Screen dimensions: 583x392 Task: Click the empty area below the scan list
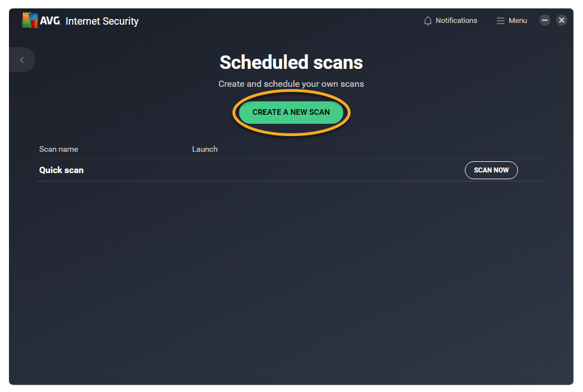[291, 280]
